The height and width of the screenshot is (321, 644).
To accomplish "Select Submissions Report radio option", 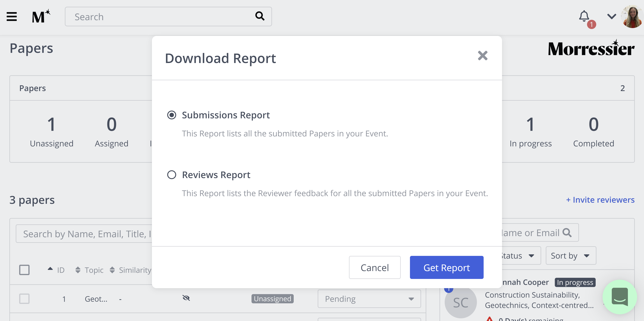I will pos(172,115).
